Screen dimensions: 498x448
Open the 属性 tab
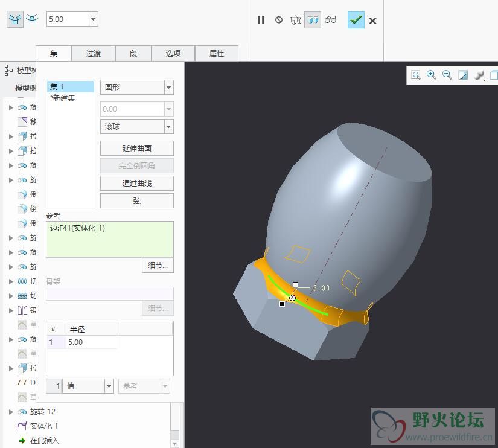point(217,53)
